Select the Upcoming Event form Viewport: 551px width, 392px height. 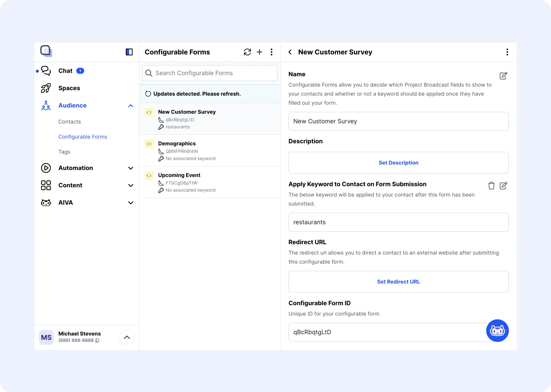tap(210, 182)
